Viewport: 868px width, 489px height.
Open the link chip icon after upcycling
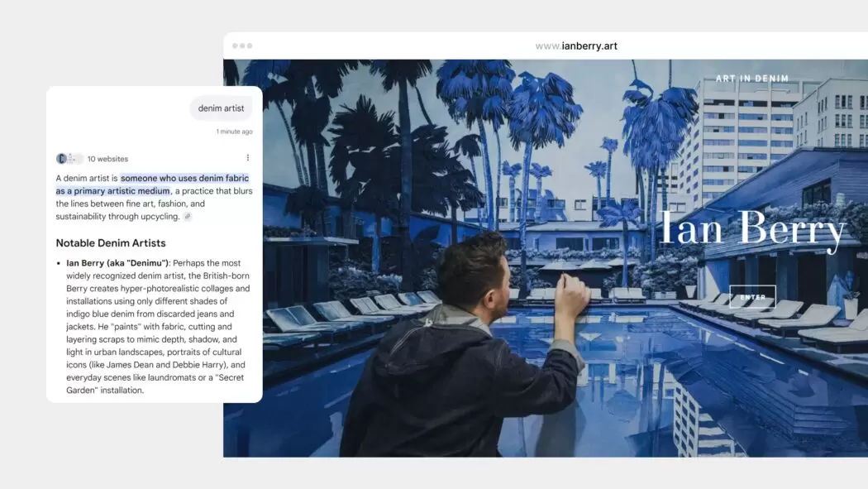(x=187, y=216)
